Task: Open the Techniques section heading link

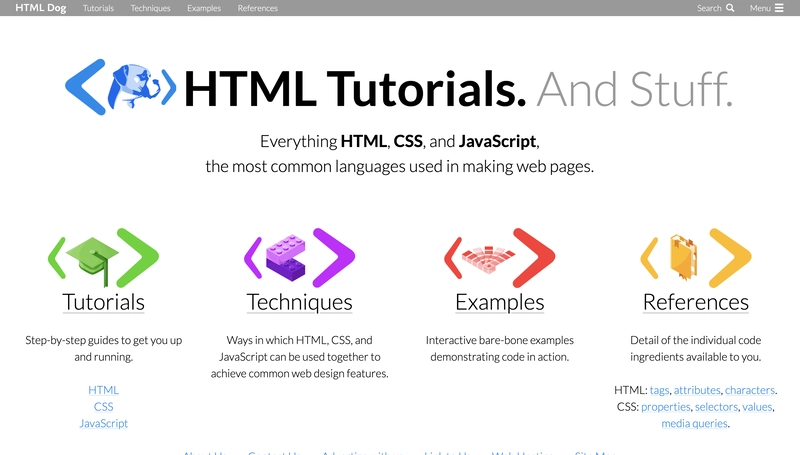Action: pos(299,302)
